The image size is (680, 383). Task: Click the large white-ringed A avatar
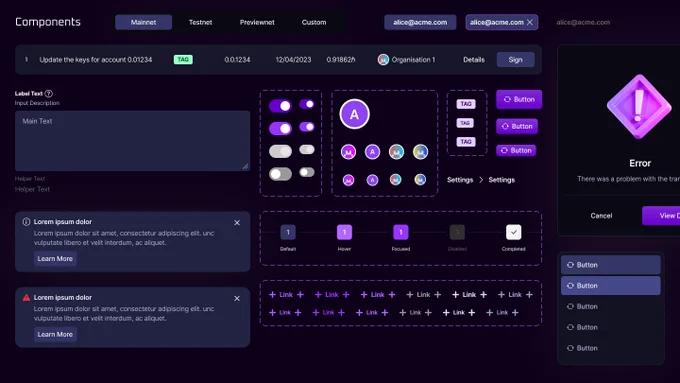[354, 114]
